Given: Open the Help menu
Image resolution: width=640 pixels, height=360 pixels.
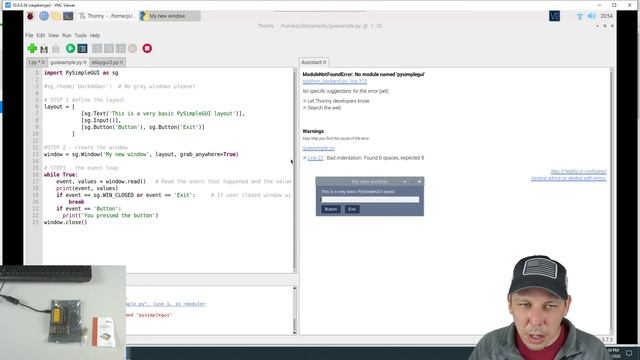Looking at the screenshot, I should (x=95, y=36).
